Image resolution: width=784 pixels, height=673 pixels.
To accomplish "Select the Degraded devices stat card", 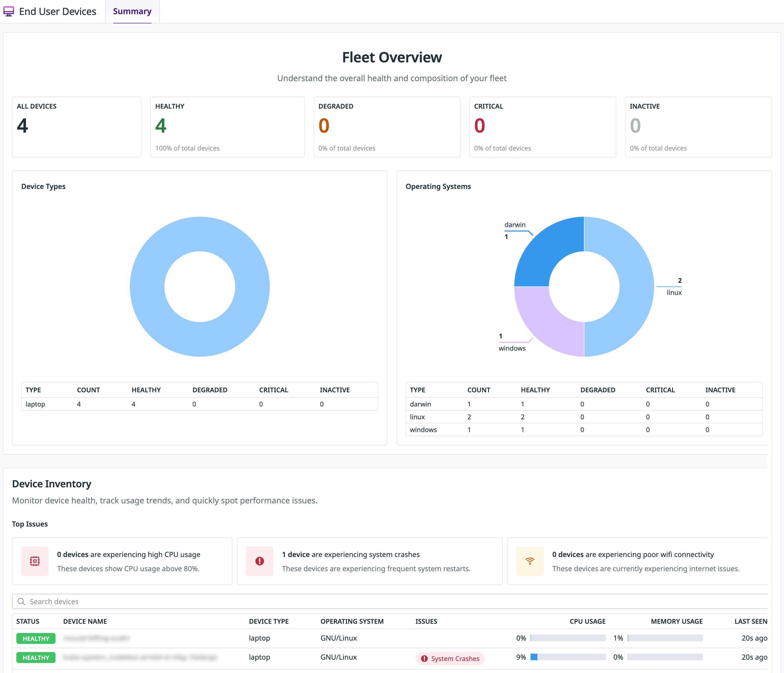I will tap(387, 127).
